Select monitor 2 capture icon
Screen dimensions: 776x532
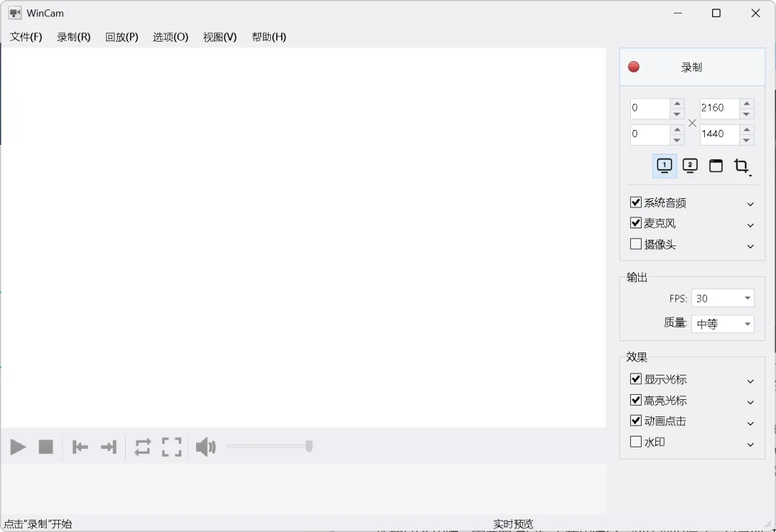click(690, 166)
